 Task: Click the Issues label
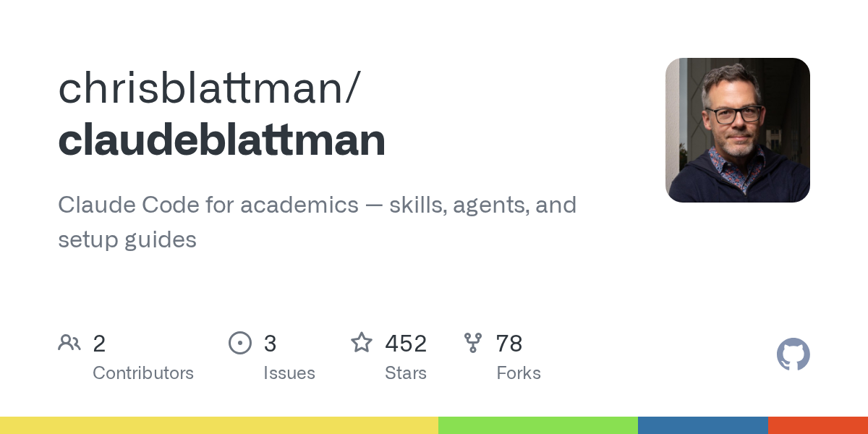tap(289, 373)
